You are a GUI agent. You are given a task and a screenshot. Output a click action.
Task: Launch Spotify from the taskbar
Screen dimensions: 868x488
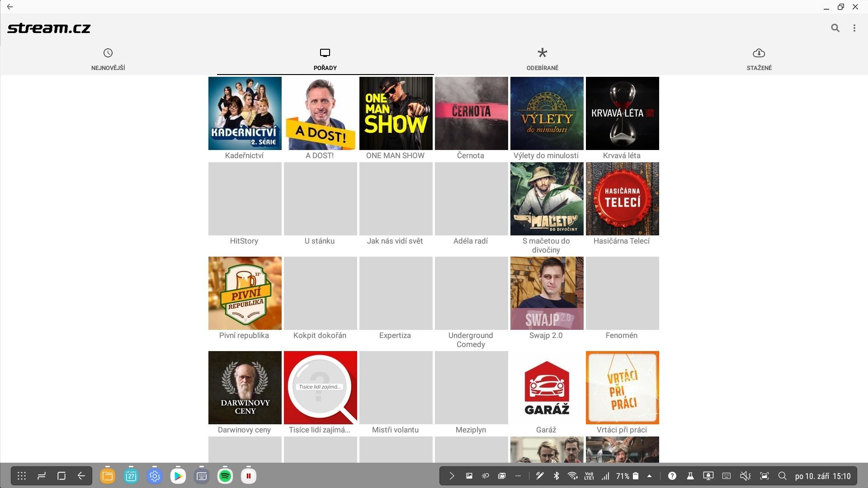click(225, 476)
